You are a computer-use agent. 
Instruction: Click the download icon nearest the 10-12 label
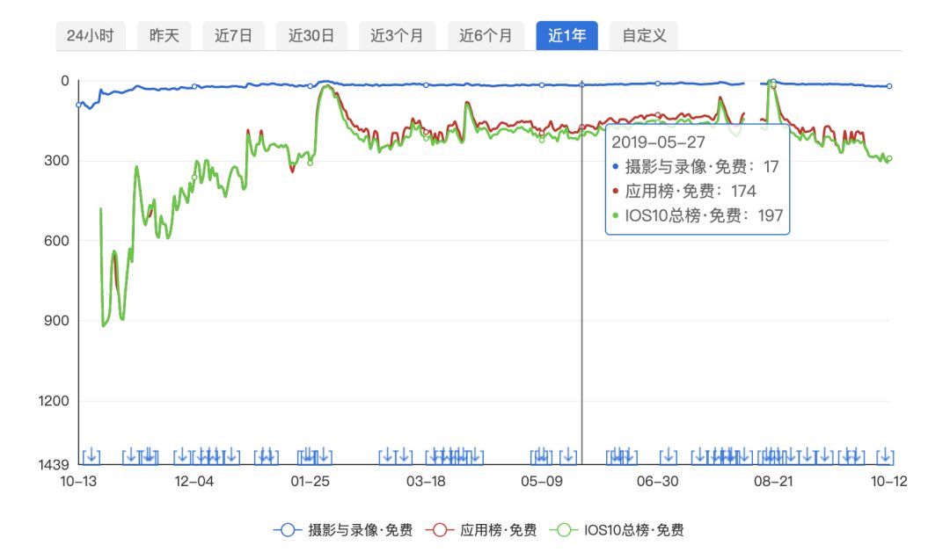[x=886, y=455]
